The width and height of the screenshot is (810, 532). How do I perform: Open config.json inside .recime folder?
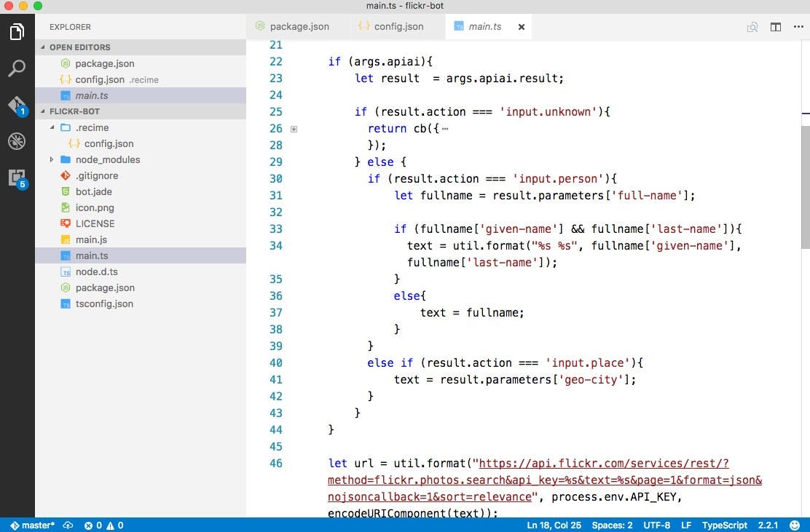[141, 143]
